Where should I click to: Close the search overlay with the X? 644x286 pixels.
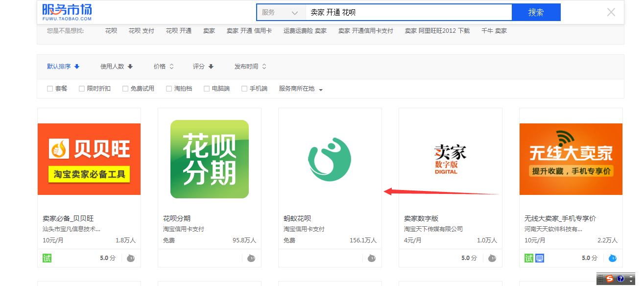pyautogui.click(x=611, y=12)
